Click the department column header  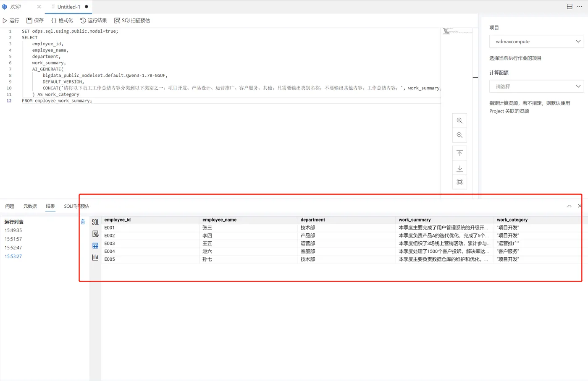click(347, 219)
